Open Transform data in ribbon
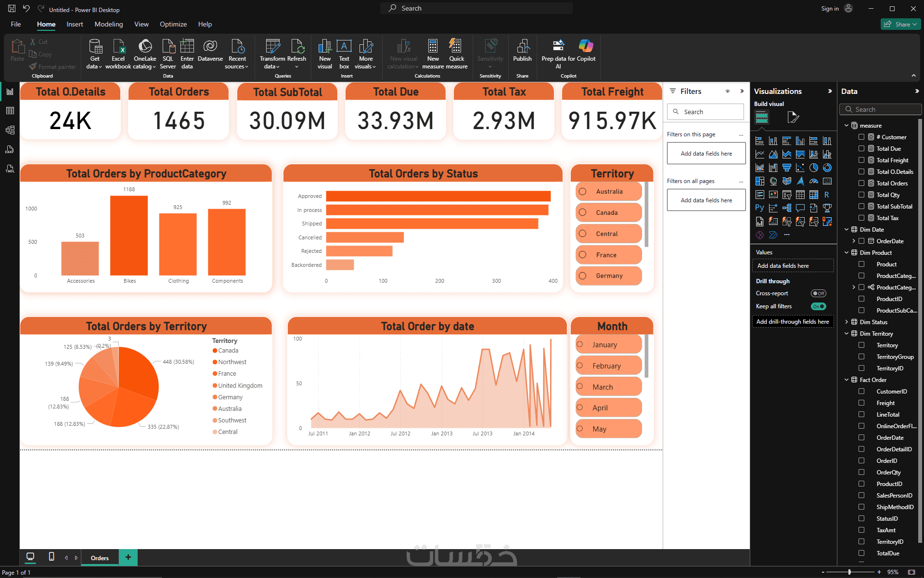924x578 pixels. tap(272, 47)
